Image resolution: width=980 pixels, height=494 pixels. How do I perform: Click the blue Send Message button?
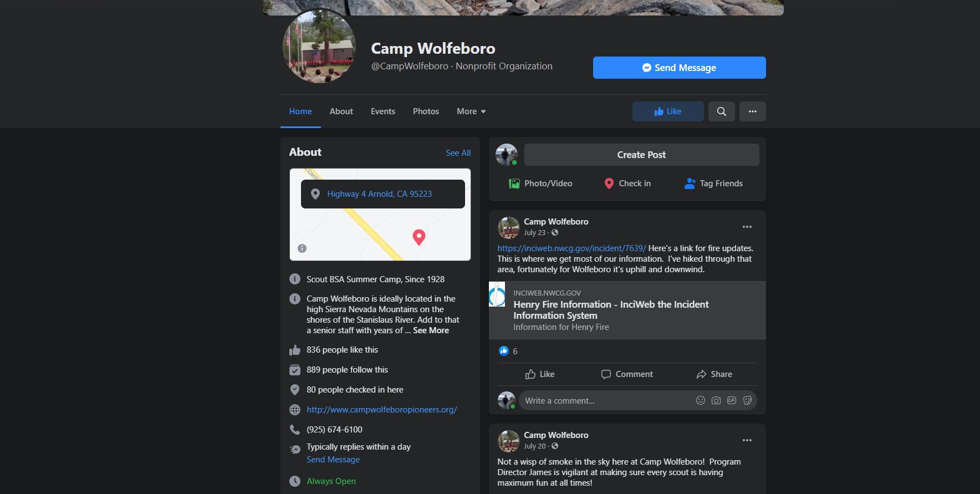click(x=680, y=68)
